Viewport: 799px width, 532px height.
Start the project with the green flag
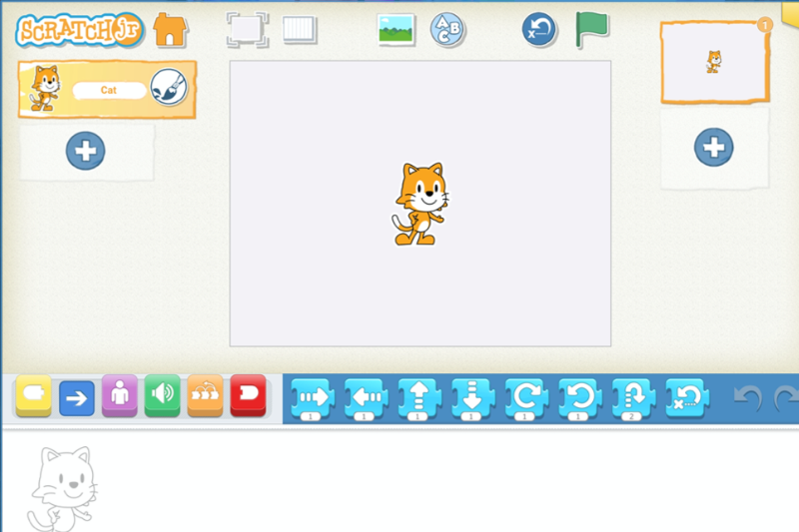pyautogui.click(x=591, y=30)
